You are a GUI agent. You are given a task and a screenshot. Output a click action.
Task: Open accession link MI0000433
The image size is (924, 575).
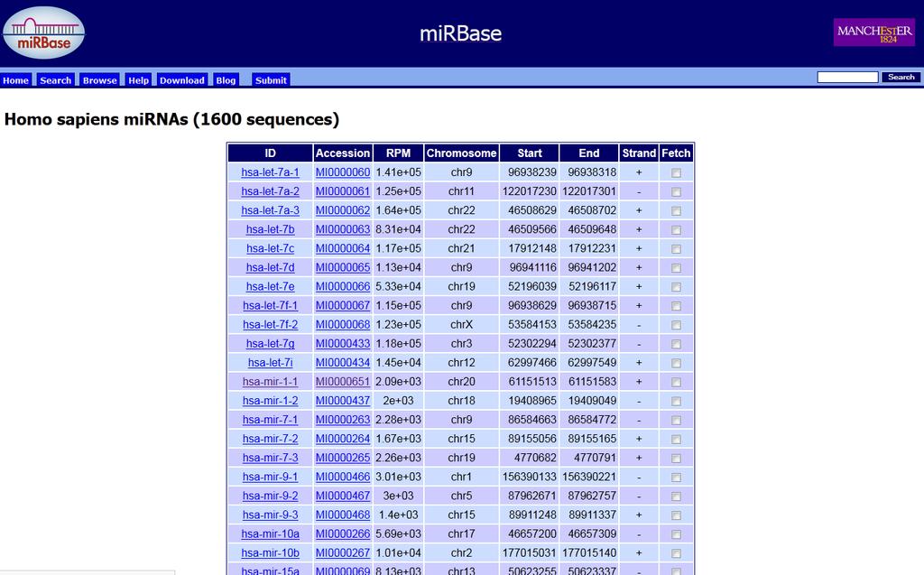342,343
